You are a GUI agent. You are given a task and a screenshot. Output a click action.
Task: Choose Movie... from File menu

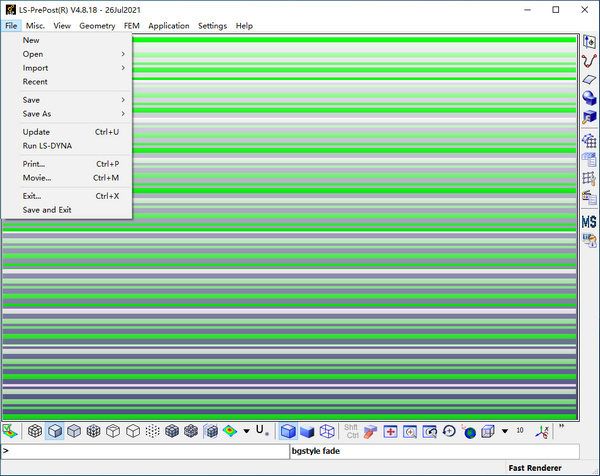[x=76, y=178]
